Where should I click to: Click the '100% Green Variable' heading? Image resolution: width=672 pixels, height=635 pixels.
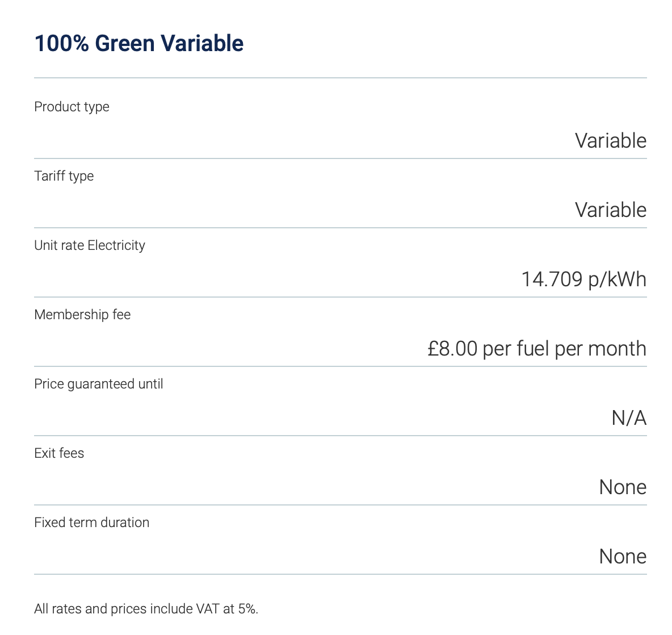pyautogui.click(x=139, y=44)
